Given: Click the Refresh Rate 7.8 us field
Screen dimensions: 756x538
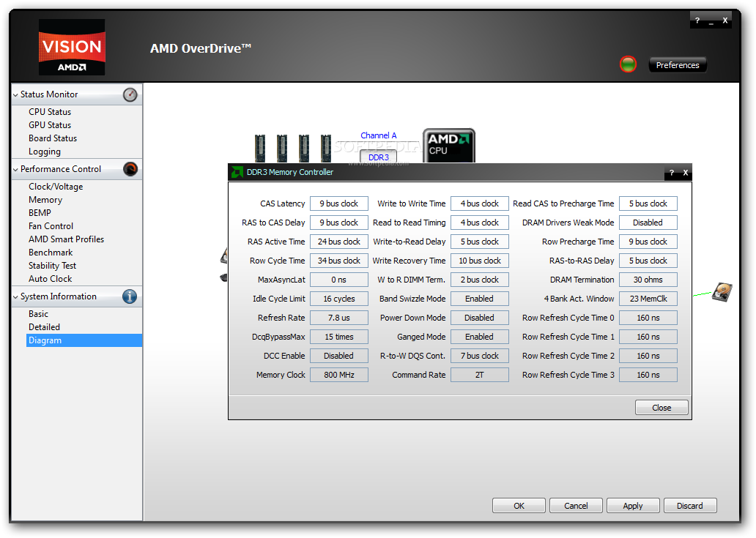Looking at the screenshot, I should click(x=339, y=318).
